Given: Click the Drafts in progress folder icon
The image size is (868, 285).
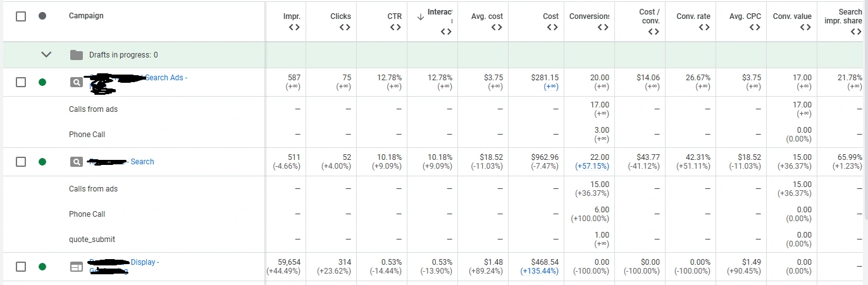Looking at the screenshot, I should [x=77, y=55].
